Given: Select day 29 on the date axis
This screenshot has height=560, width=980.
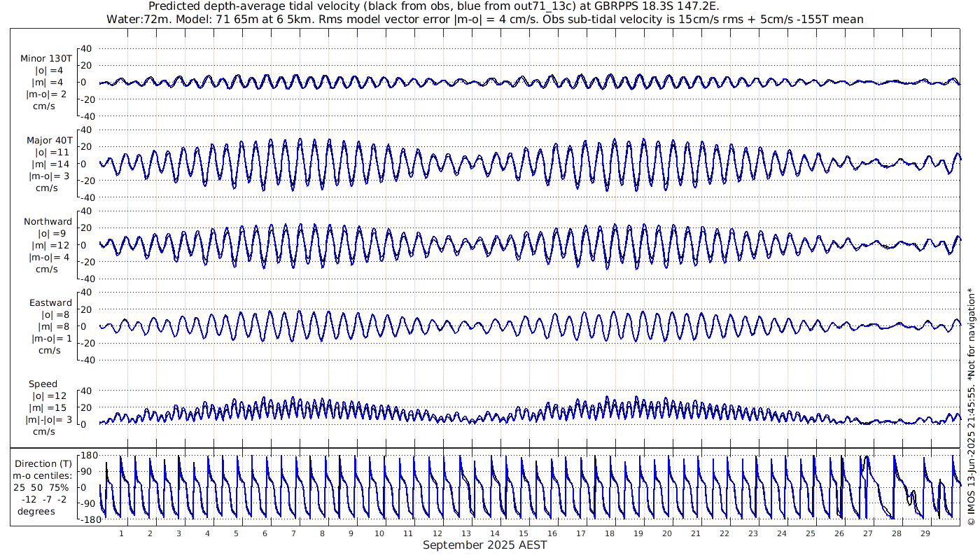Looking at the screenshot, I should click(925, 533).
